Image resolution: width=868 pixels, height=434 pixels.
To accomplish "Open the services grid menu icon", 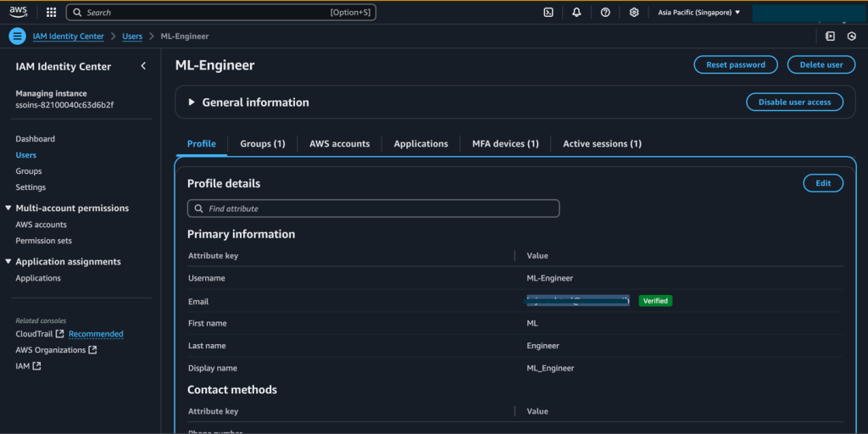I will click(52, 13).
